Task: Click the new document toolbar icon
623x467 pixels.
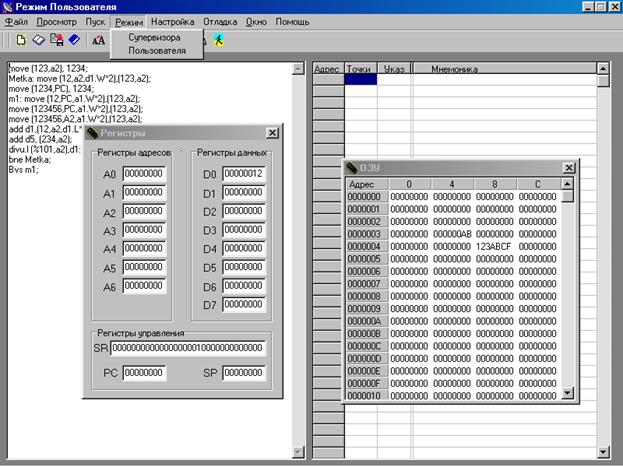Action: click(21, 40)
